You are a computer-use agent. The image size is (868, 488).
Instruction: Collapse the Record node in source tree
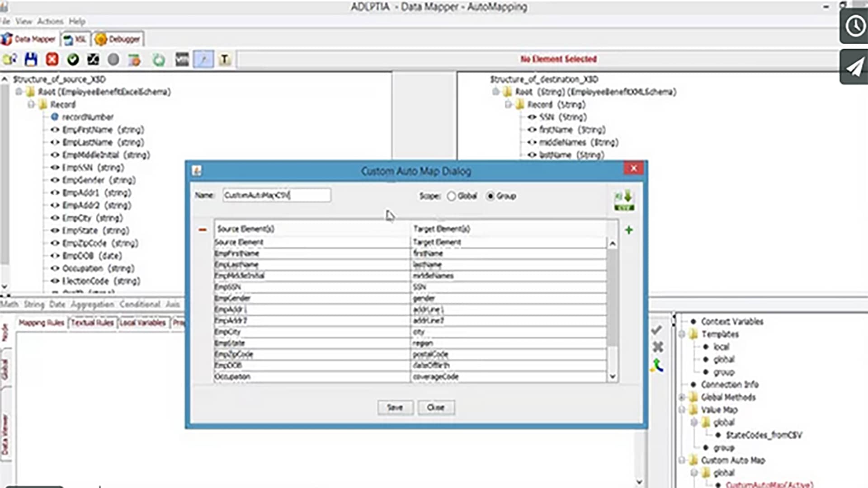coord(31,105)
